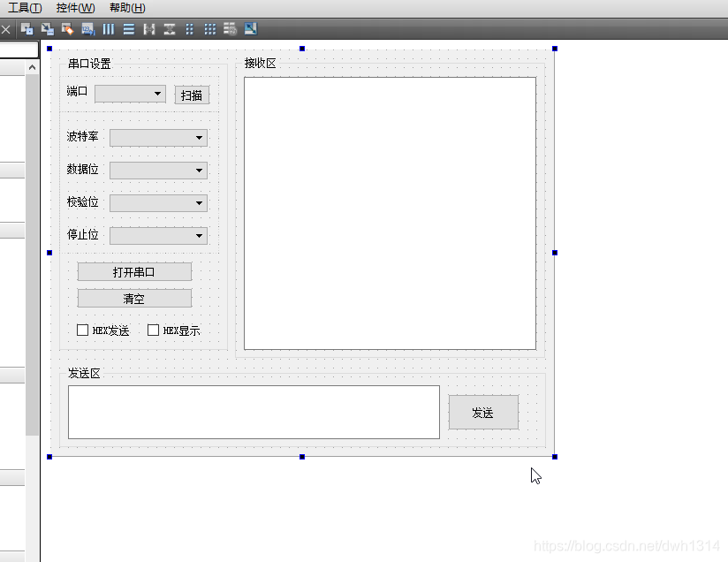Open the 波特率 combo box
The image size is (728, 562).
(158, 138)
